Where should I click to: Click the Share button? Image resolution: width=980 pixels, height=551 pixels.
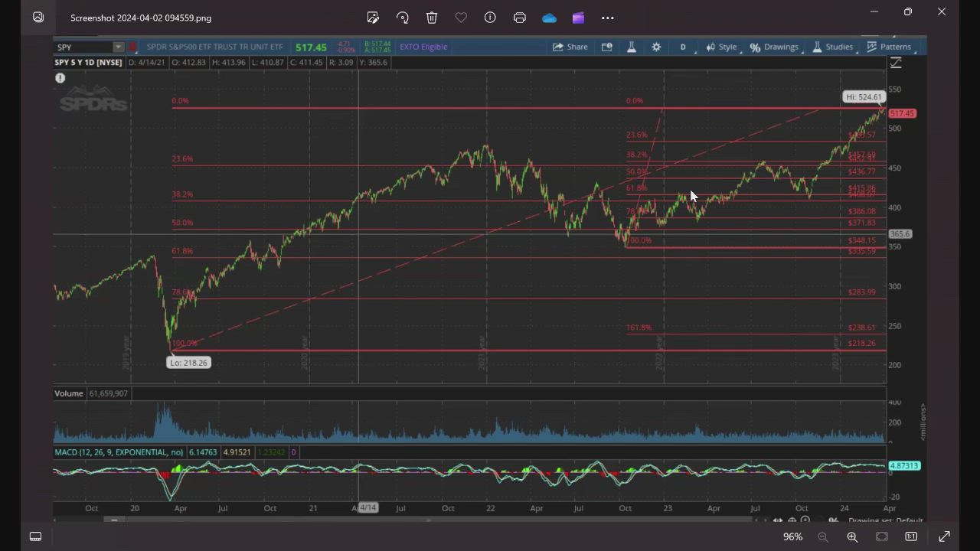click(x=570, y=47)
